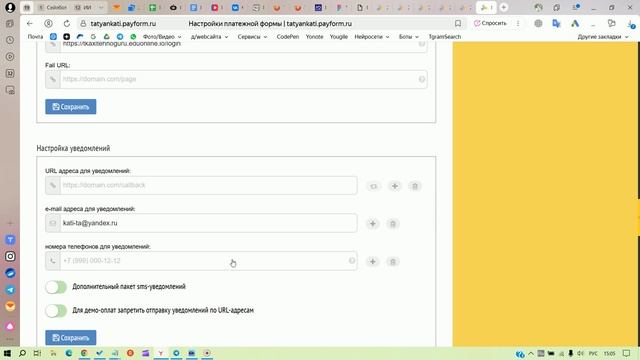
Task: Open the TgramSearch bookmark
Action: click(444, 37)
